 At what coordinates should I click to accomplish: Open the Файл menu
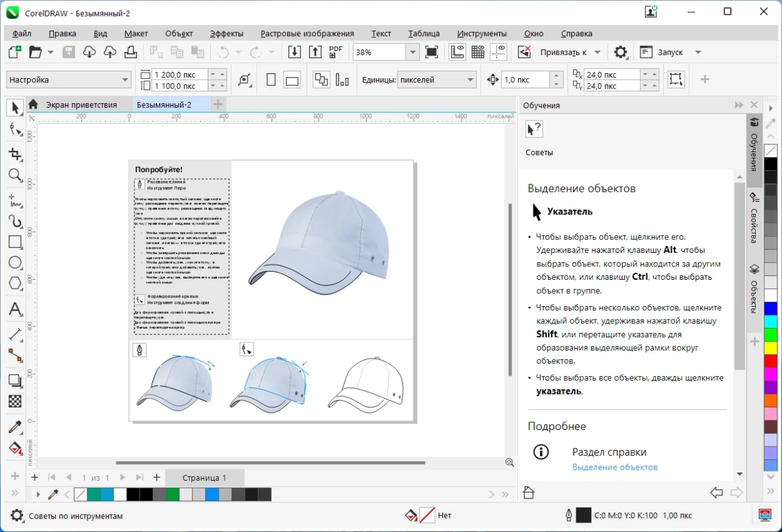(x=22, y=34)
